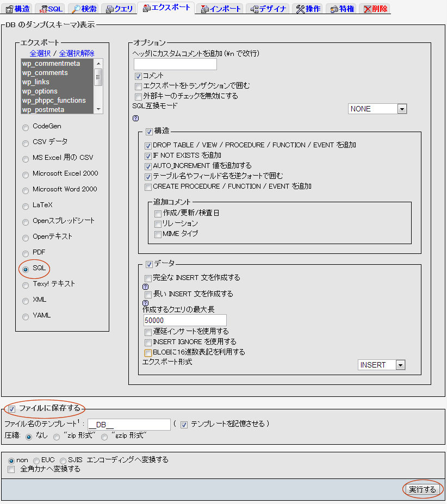Choose the Openテキスト format
The image size is (447, 504).
tap(26, 238)
